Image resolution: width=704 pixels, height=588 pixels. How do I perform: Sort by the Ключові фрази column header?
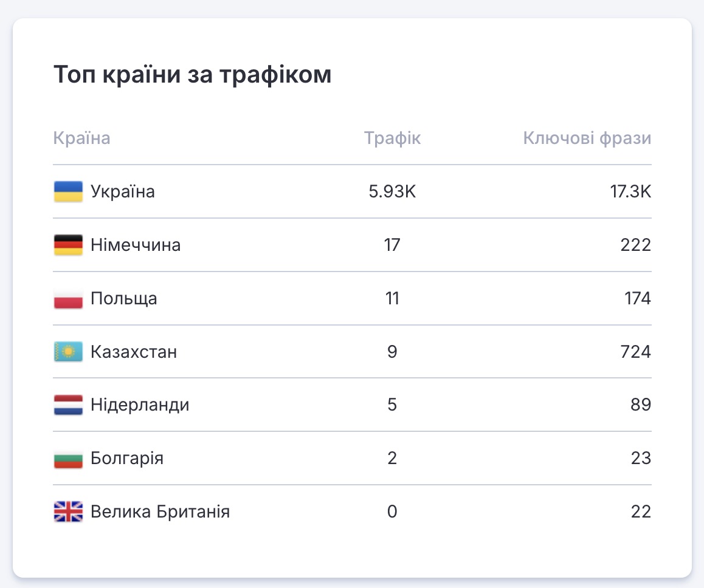[587, 138]
